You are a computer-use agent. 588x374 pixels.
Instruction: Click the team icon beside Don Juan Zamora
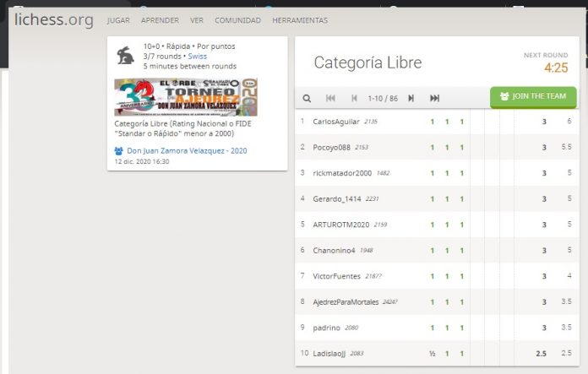pyautogui.click(x=119, y=151)
